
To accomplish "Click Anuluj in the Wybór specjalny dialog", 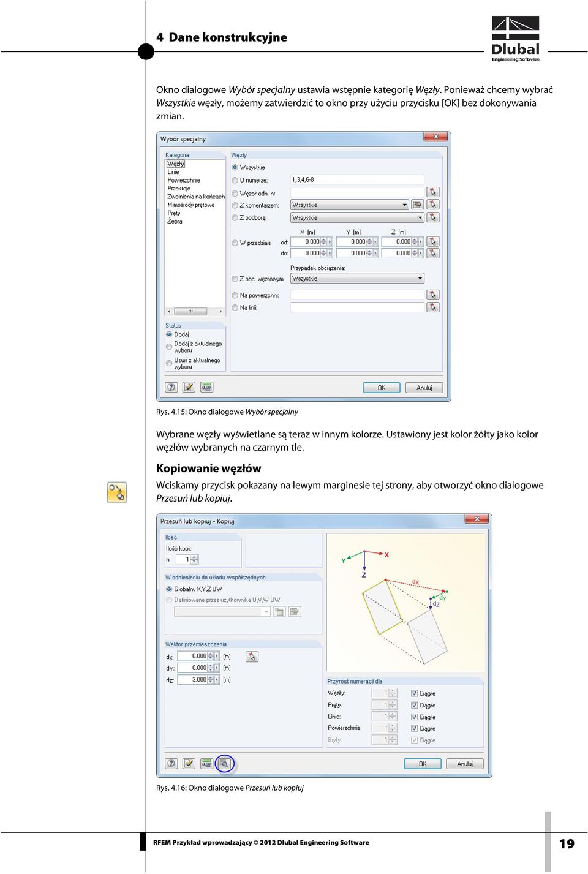I will (424, 388).
